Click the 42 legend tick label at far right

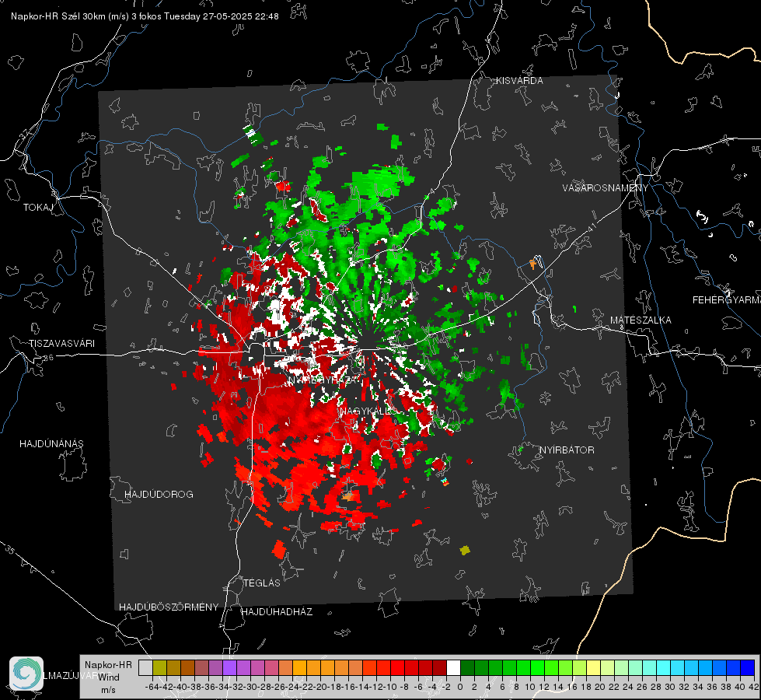[754, 687]
